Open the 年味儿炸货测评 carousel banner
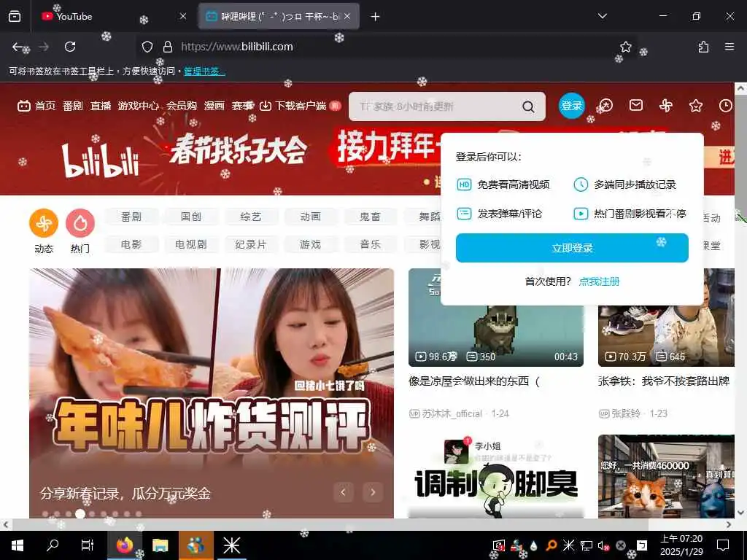Image resolution: width=747 pixels, height=560 pixels. tap(212, 393)
